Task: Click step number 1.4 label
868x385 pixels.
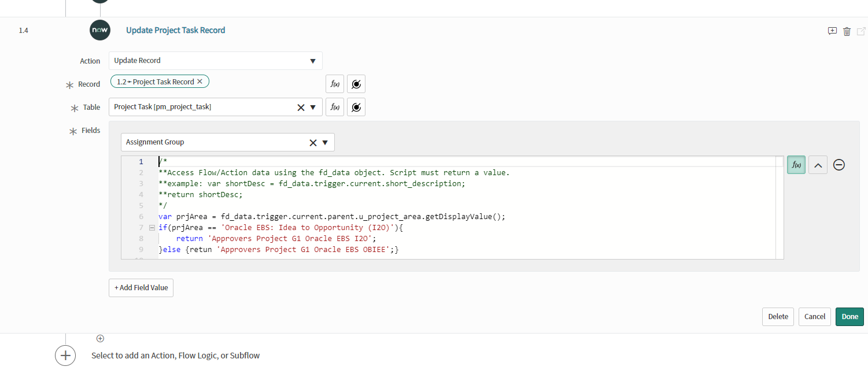Action: [x=23, y=31]
